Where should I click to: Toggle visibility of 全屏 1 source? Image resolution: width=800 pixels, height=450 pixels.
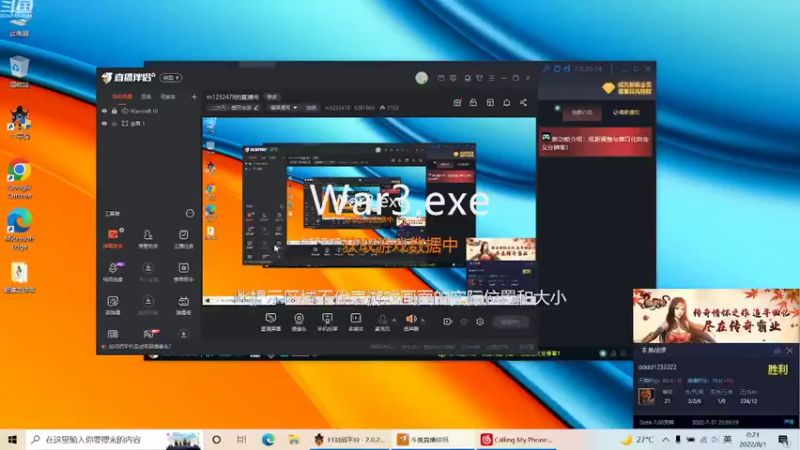pos(104,123)
